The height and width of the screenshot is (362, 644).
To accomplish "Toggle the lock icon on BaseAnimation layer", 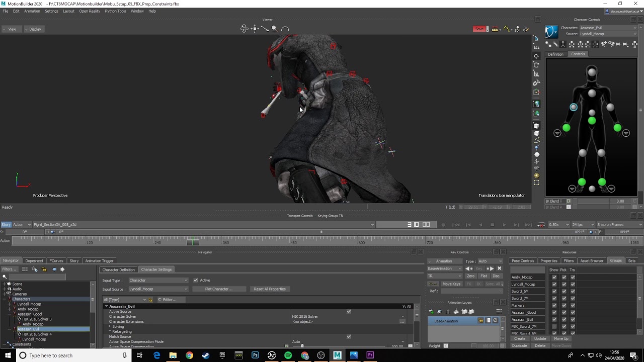I will tap(481, 320).
